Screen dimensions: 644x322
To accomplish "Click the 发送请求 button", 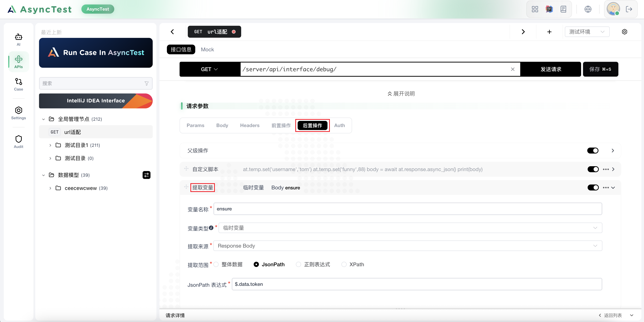I will coord(550,69).
